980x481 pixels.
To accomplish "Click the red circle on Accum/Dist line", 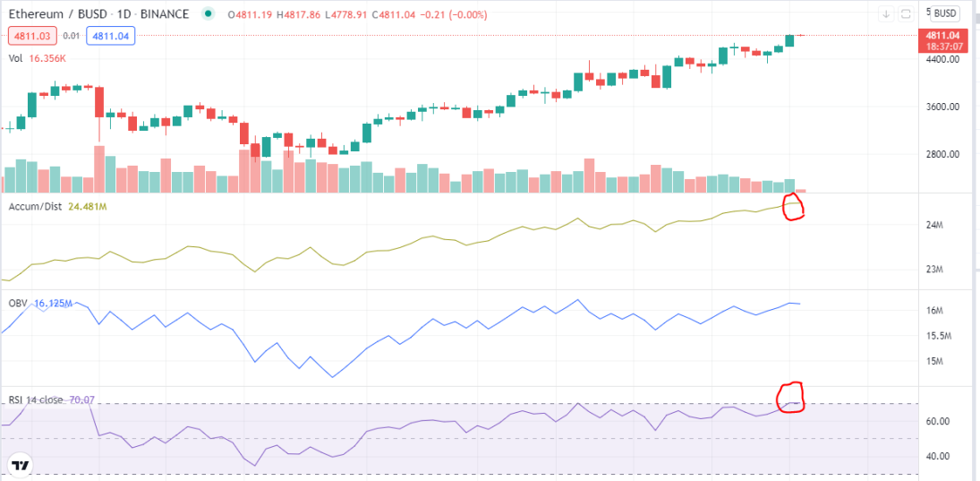I will [x=794, y=207].
